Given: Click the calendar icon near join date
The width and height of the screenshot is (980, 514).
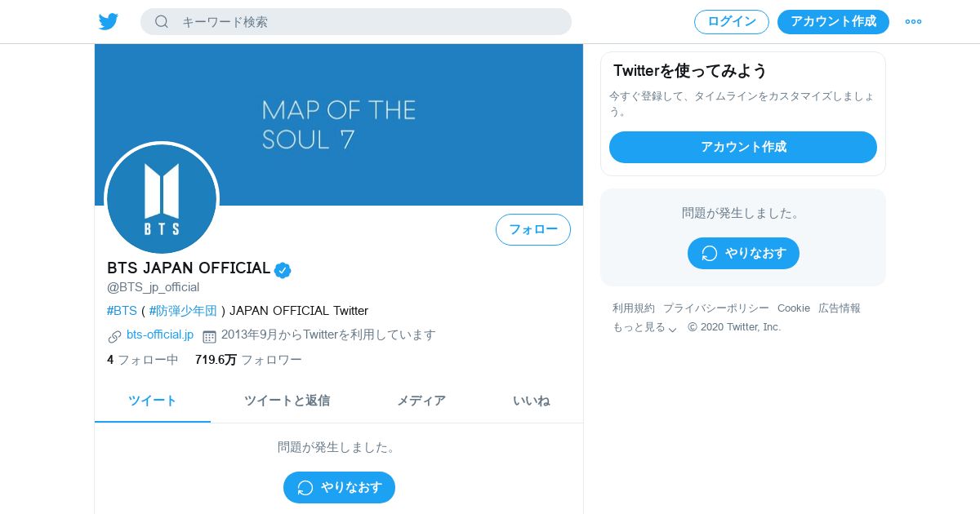Looking at the screenshot, I should pyautogui.click(x=209, y=336).
